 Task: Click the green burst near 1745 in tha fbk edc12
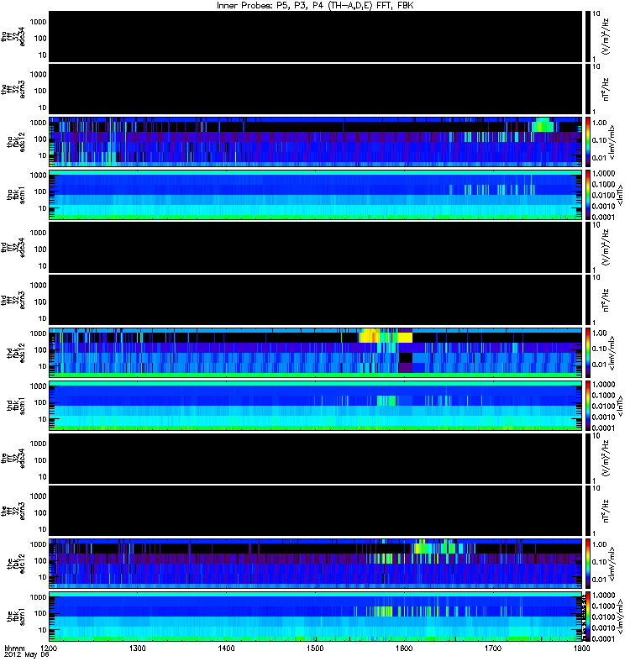pyautogui.click(x=543, y=124)
